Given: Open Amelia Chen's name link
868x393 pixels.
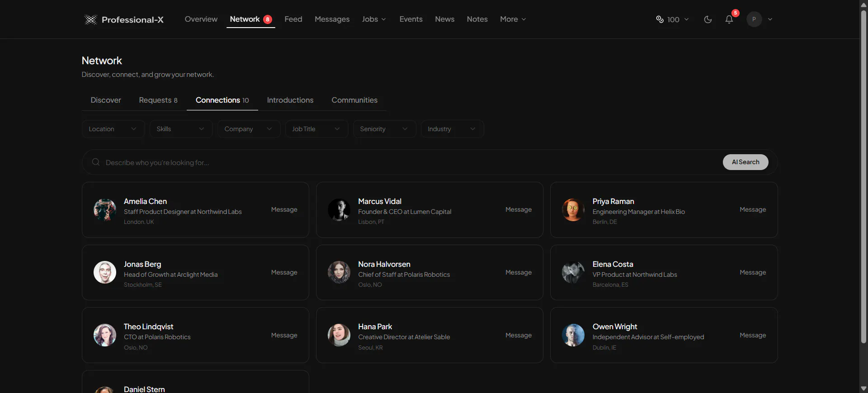Looking at the screenshot, I should pyautogui.click(x=145, y=201).
